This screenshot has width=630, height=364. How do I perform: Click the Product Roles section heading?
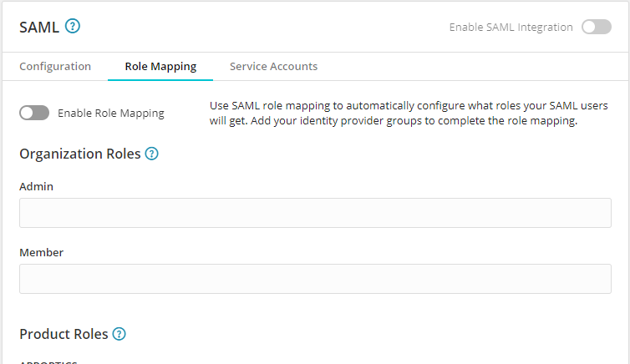tap(64, 334)
